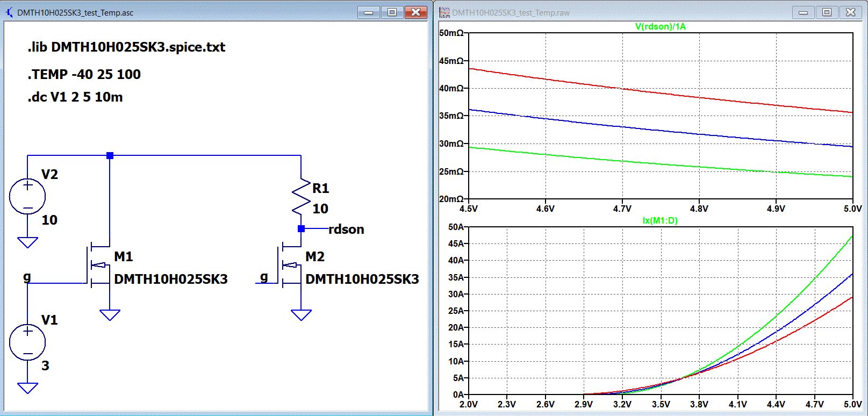Click the Ix(M1:D) trace label
The height and width of the screenshot is (416, 868).
(x=660, y=220)
